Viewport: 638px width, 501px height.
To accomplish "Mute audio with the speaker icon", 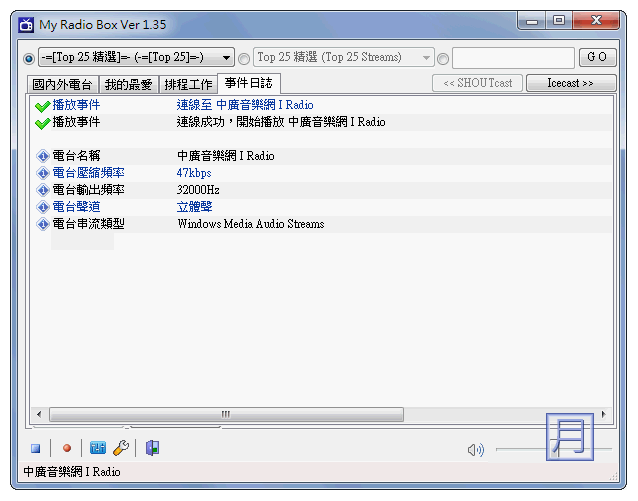I will tap(475, 450).
